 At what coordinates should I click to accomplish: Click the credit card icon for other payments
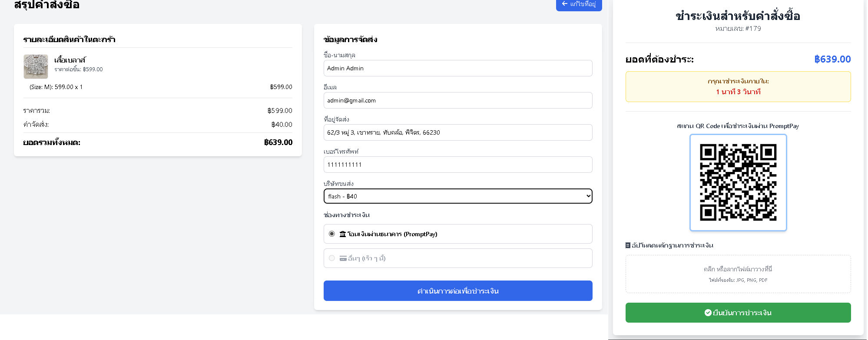[x=343, y=258]
